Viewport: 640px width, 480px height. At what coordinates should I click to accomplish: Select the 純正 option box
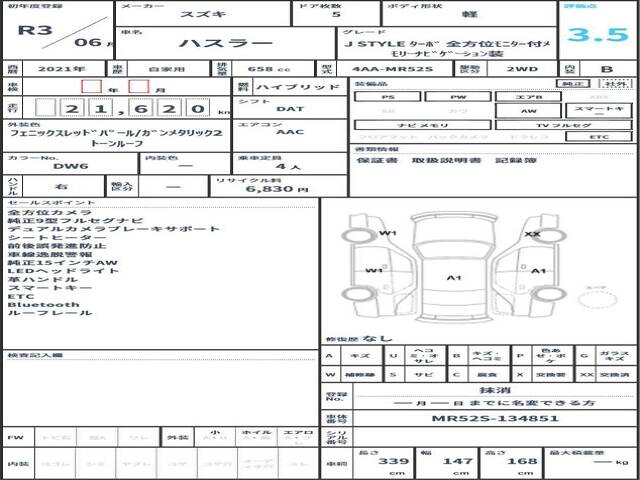tap(571, 84)
